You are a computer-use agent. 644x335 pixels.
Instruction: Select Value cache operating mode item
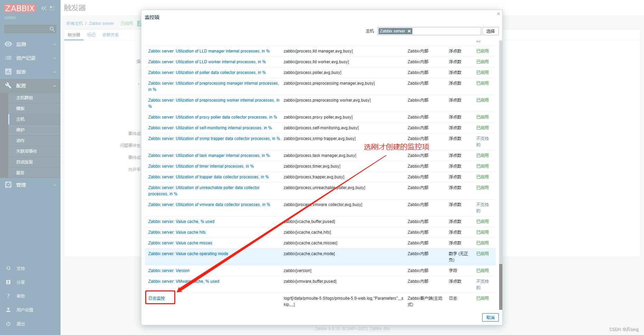click(188, 254)
